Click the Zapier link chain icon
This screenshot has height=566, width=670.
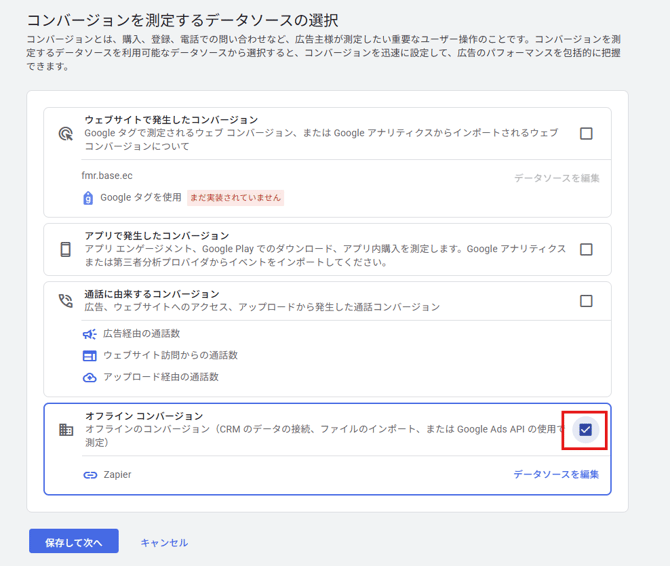pyautogui.click(x=90, y=475)
